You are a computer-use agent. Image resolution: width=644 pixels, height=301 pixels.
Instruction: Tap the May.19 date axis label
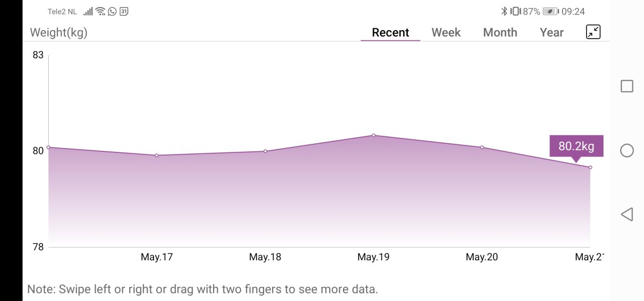coord(374,257)
